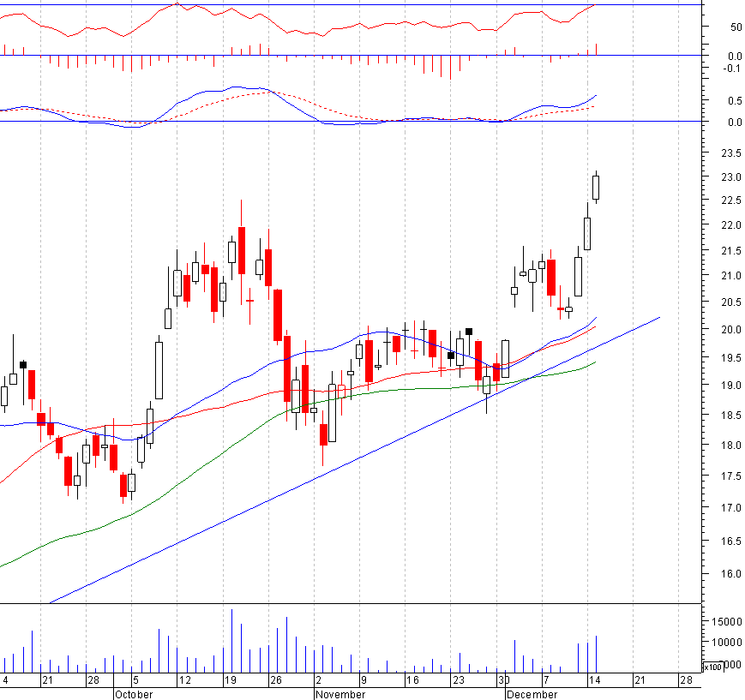The image size is (745, 700).
Task: Select the date label 7 in December
Action: [546, 680]
